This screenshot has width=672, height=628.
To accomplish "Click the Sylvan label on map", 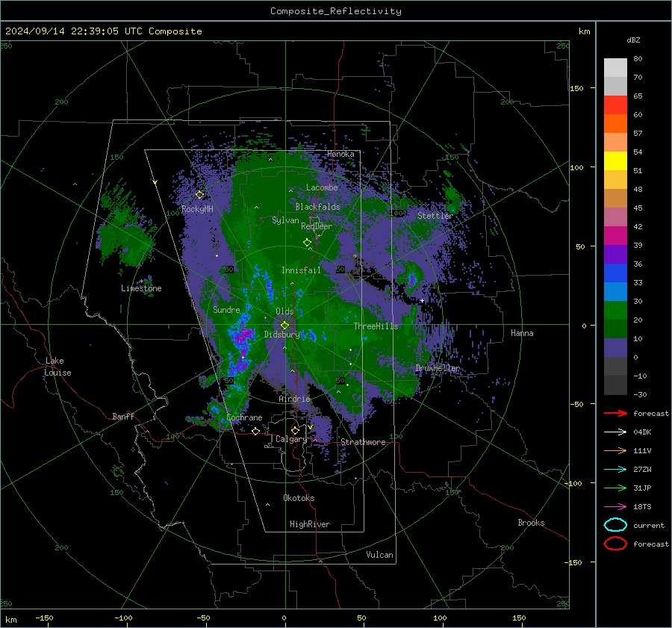I will pyautogui.click(x=285, y=220).
